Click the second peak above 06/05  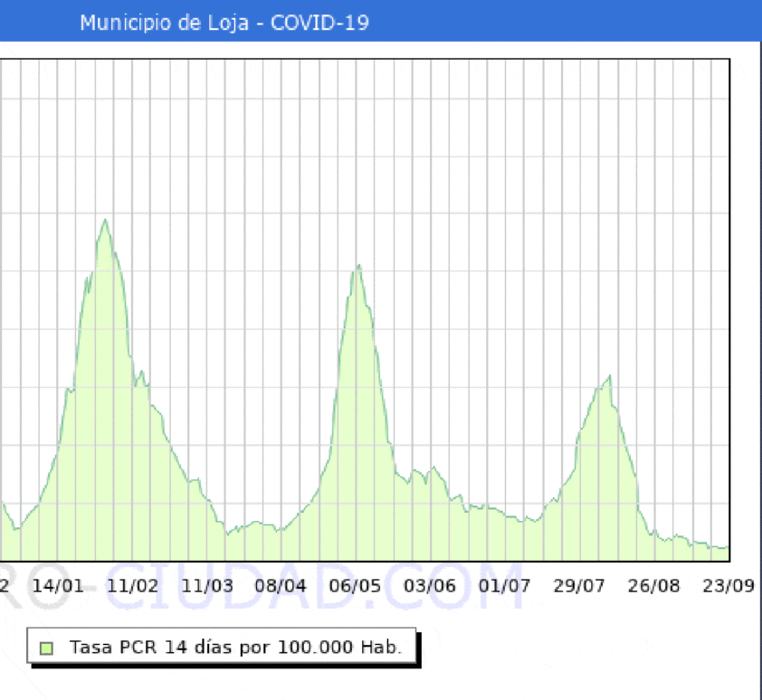359,266
